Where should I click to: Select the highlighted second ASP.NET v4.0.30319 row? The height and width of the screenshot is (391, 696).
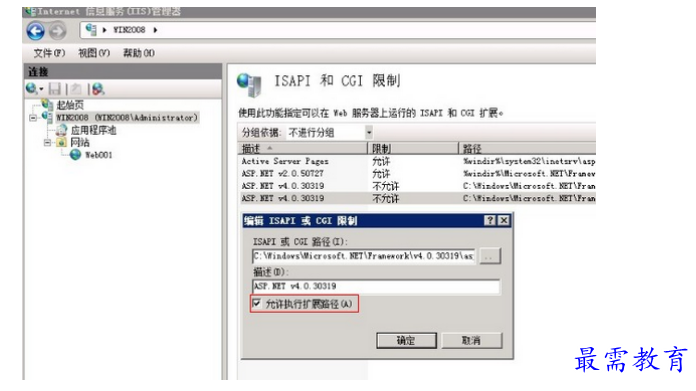coord(417,198)
